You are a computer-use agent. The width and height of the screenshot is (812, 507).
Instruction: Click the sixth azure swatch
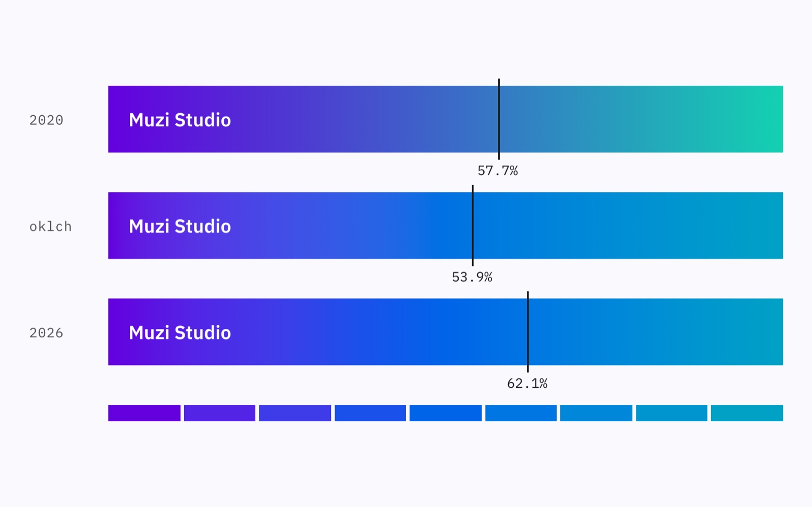[521, 413]
